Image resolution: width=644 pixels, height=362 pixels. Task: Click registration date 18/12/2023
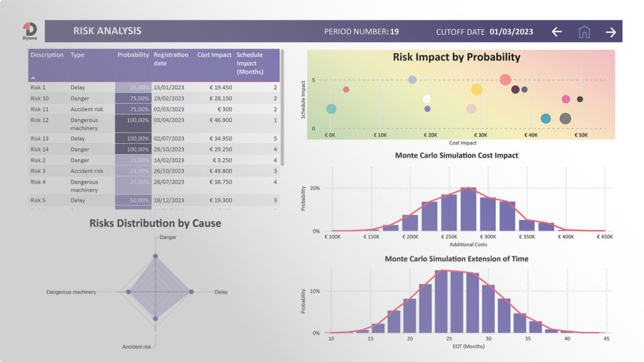pos(169,200)
